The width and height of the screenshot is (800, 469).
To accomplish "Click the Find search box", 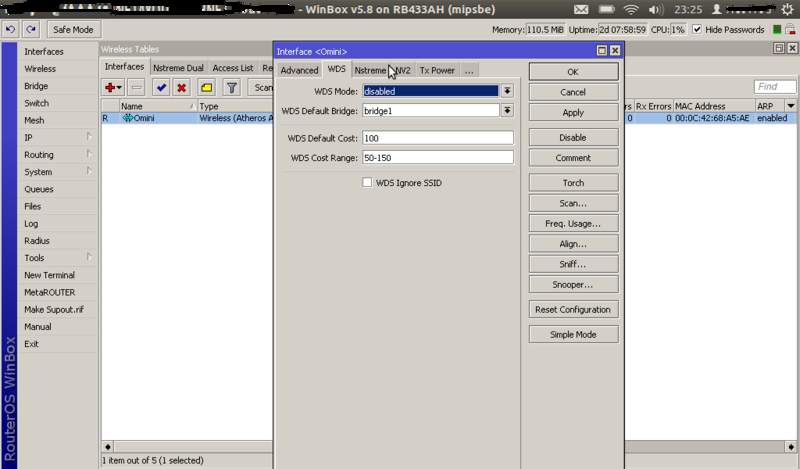I will tap(774, 87).
